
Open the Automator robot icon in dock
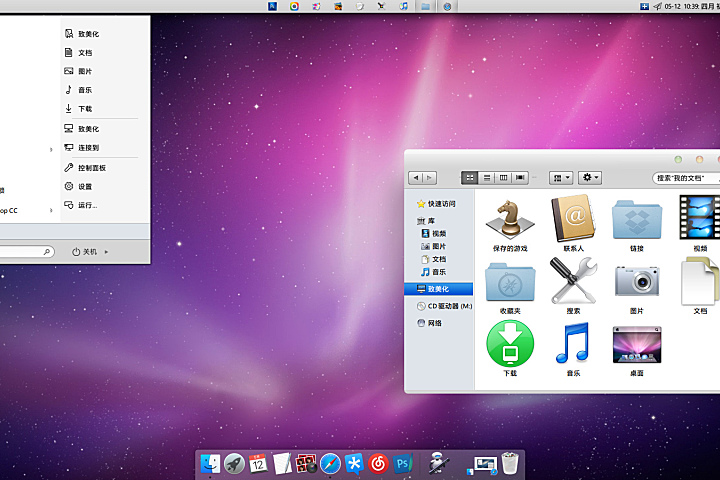439,463
